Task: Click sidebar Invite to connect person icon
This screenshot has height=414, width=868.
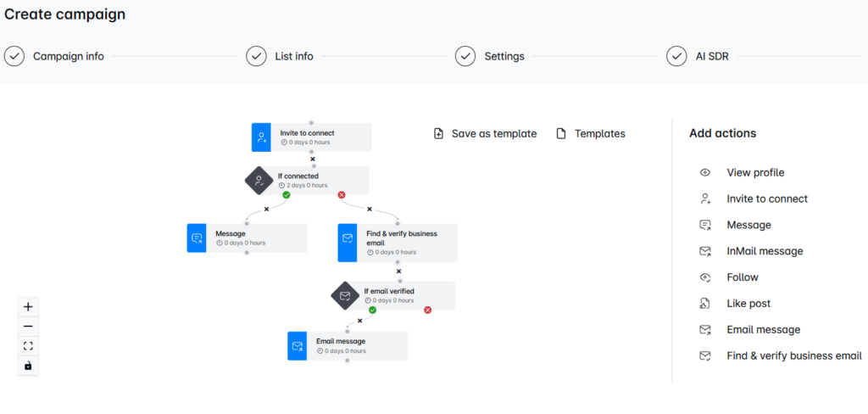Action: coord(704,199)
